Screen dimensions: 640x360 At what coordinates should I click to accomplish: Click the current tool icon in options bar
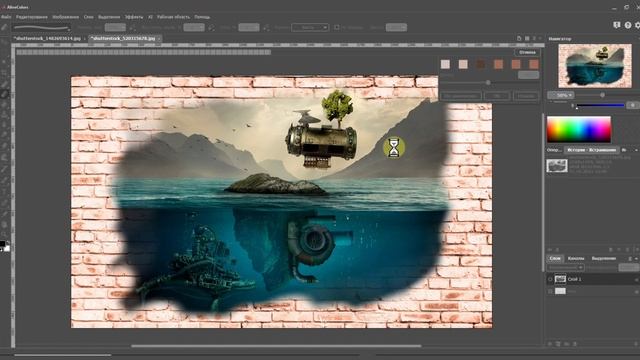[4, 27]
